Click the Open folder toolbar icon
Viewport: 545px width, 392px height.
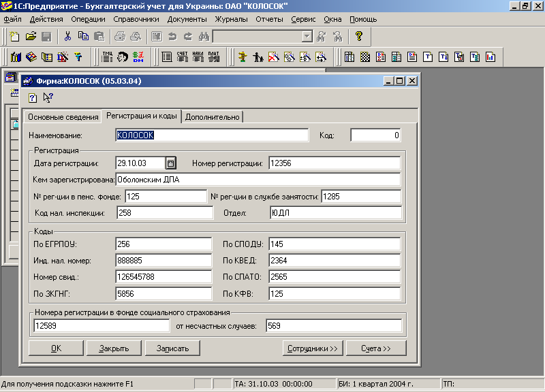pyautogui.click(x=31, y=37)
